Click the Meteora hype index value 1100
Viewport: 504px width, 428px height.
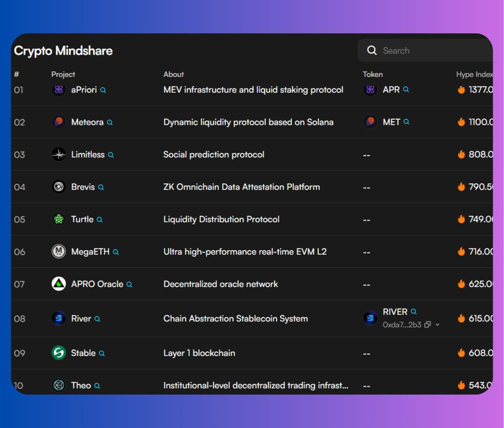point(481,122)
